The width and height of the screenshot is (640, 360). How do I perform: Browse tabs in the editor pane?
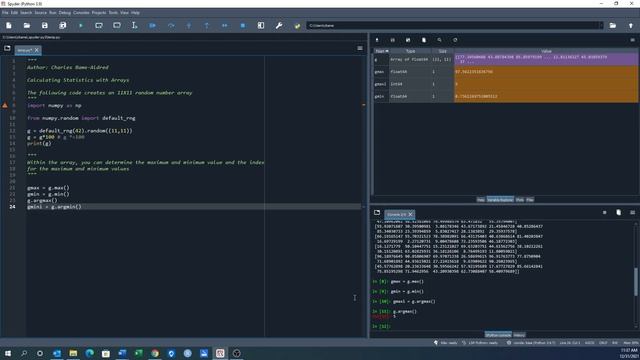7,48
